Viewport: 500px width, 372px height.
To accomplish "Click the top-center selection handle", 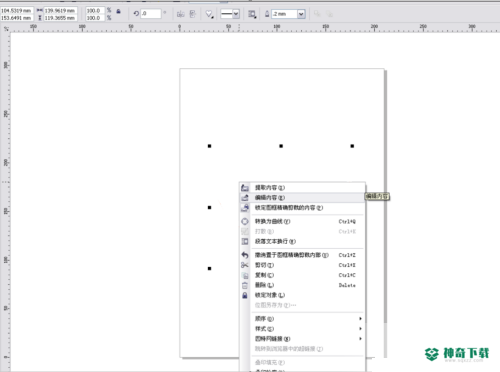I will point(281,146).
